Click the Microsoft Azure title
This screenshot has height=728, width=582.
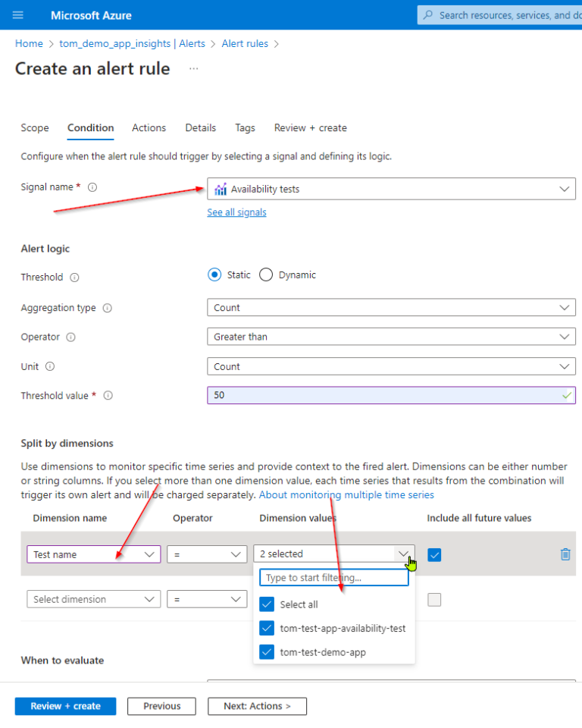(x=91, y=15)
